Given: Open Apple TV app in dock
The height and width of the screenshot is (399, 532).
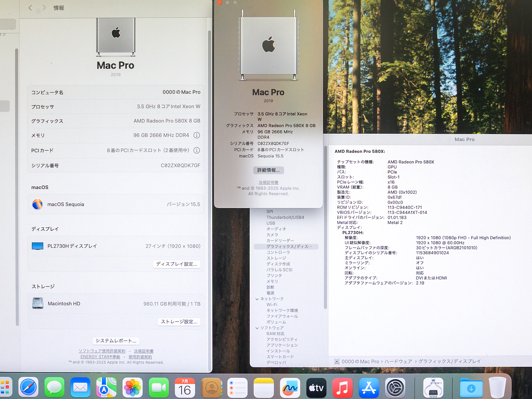Looking at the screenshot, I should 316,387.
